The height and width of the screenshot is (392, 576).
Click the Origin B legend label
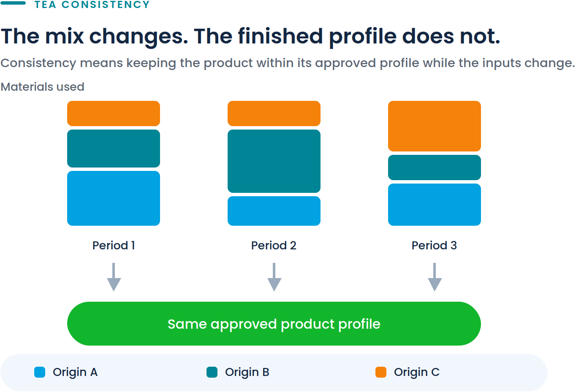click(247, 372)
